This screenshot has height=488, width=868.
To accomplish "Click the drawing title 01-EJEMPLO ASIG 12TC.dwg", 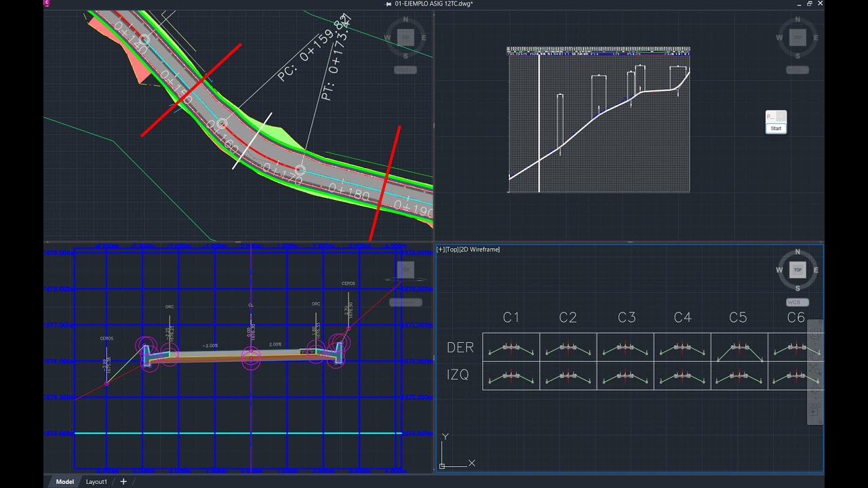I will (x=433, y=4).
